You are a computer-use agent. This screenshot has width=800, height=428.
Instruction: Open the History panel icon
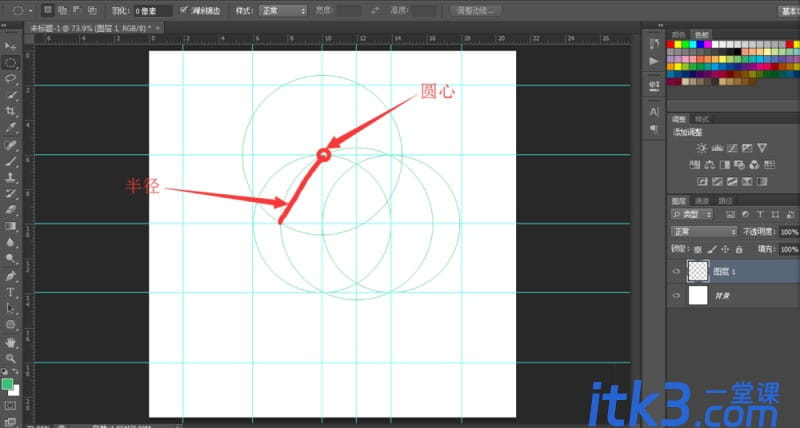pos(654,44)
